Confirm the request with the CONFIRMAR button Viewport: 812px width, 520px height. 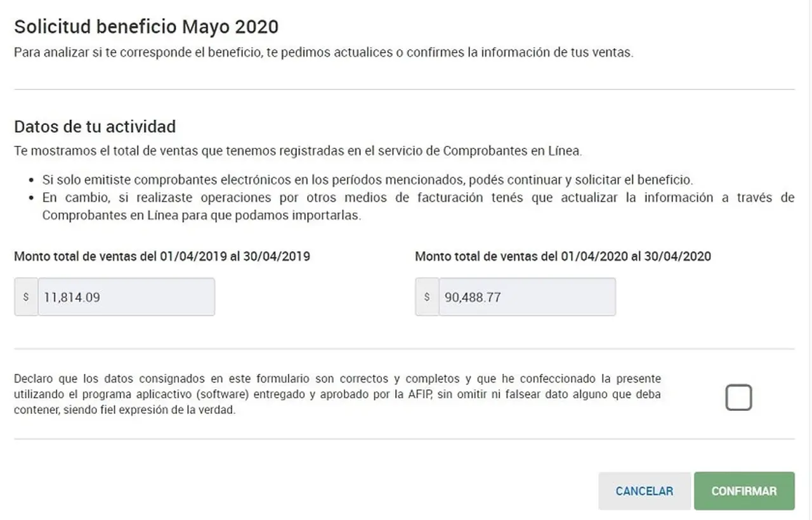(x=744, y=491)
